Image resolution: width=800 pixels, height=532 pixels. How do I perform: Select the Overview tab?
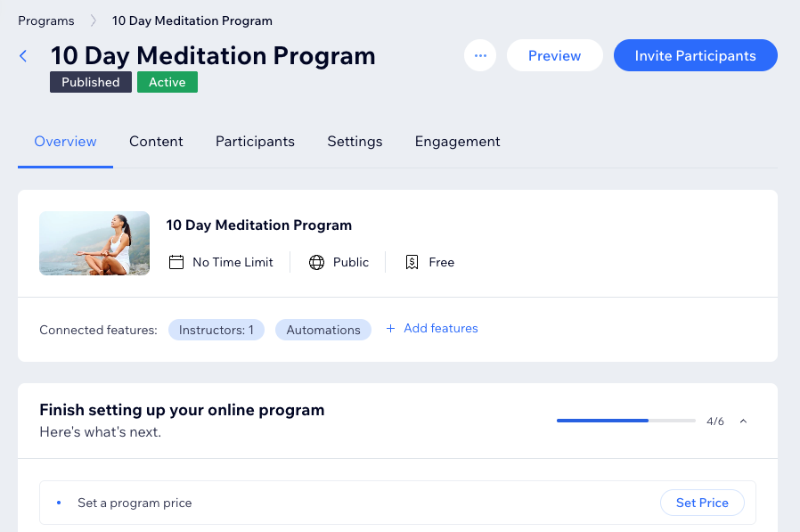click(65, 141)
